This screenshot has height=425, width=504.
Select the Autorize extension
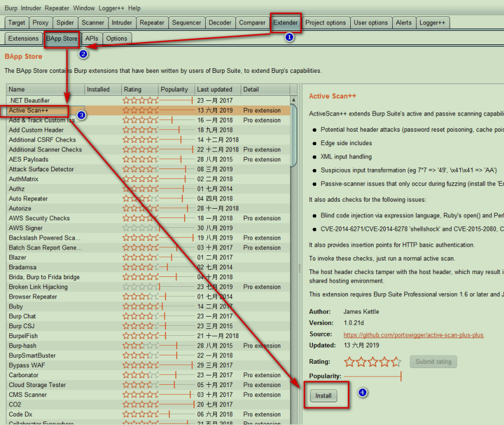(x=148, y=209)
